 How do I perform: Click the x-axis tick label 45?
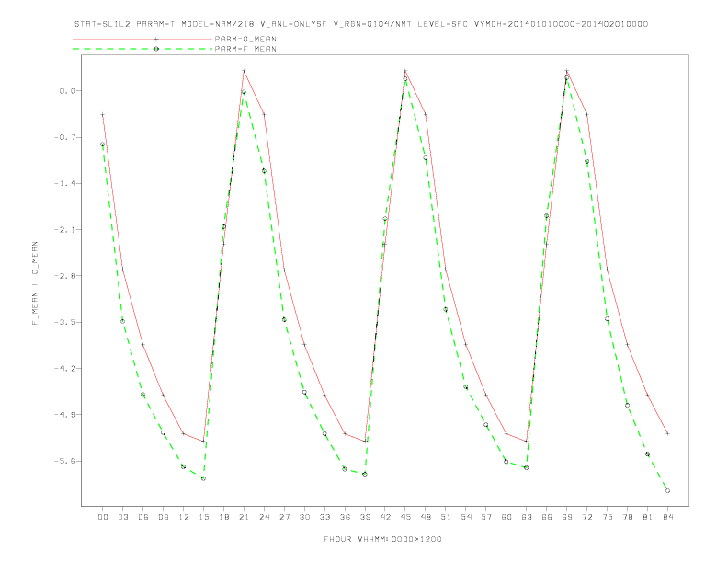(x=405, y=517)
